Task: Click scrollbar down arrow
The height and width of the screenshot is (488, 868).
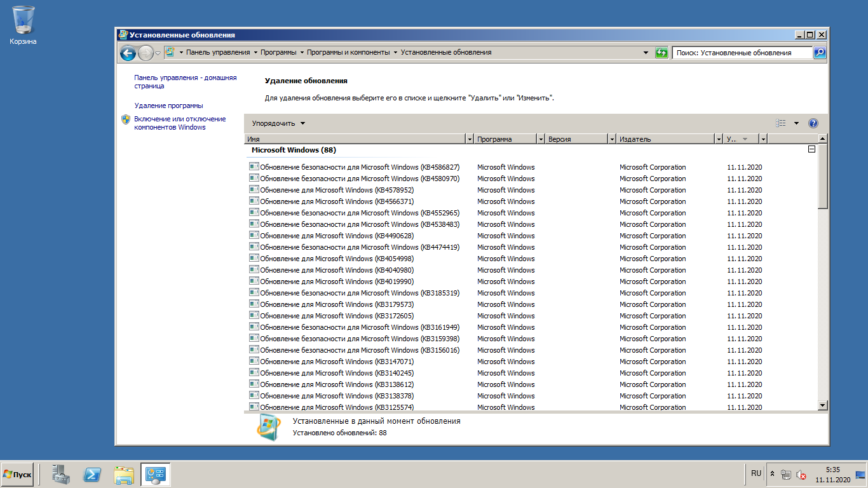Action: coord(823,405)
